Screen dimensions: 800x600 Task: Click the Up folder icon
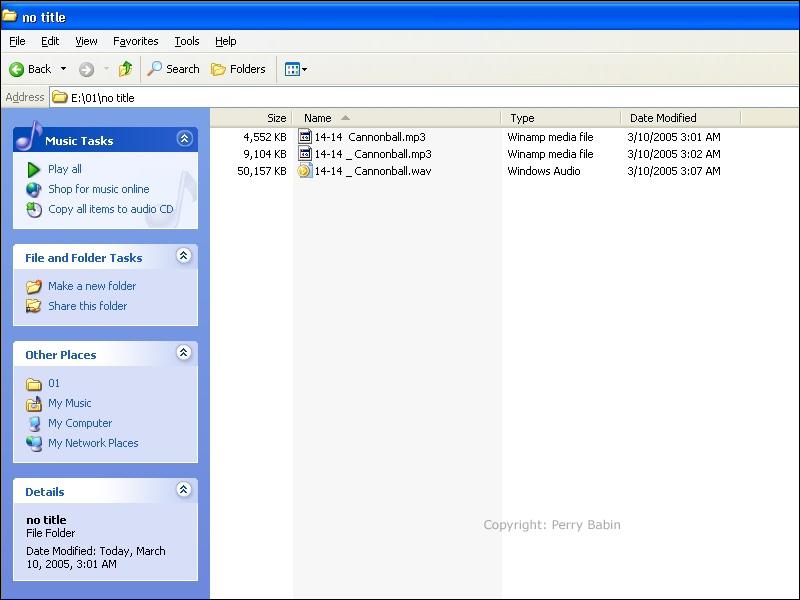click(125, 69)
